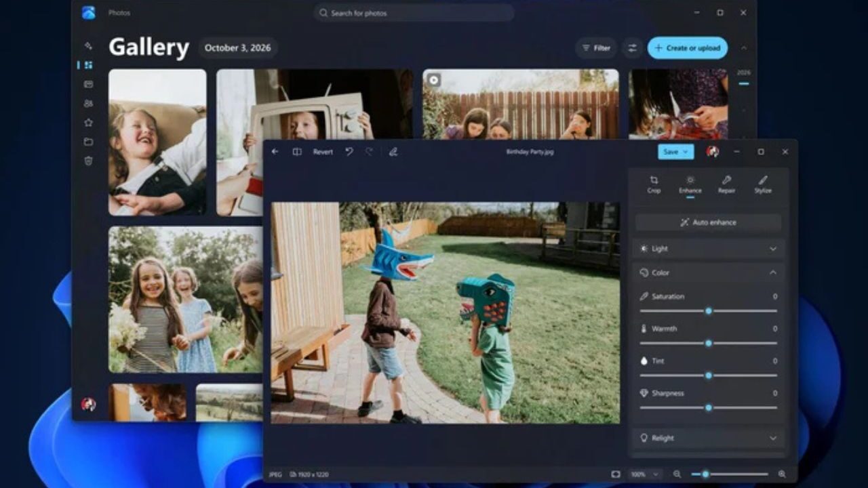Expand the Light section

coord(709,249)
